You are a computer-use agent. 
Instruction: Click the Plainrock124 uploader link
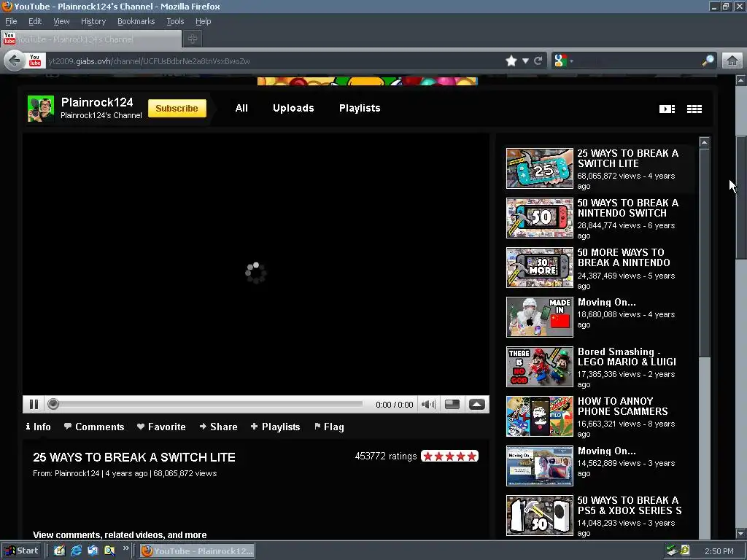point(77,473)
